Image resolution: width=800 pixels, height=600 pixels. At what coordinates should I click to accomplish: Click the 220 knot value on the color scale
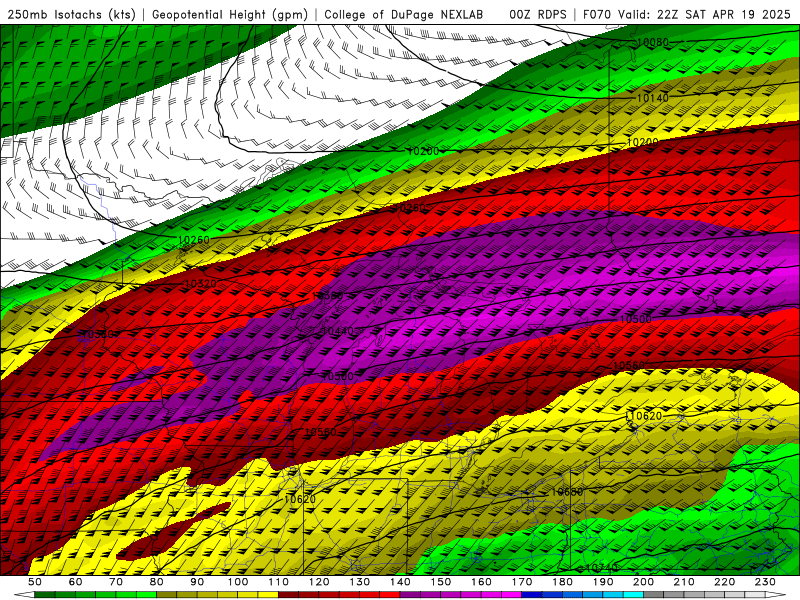(725, 582)
